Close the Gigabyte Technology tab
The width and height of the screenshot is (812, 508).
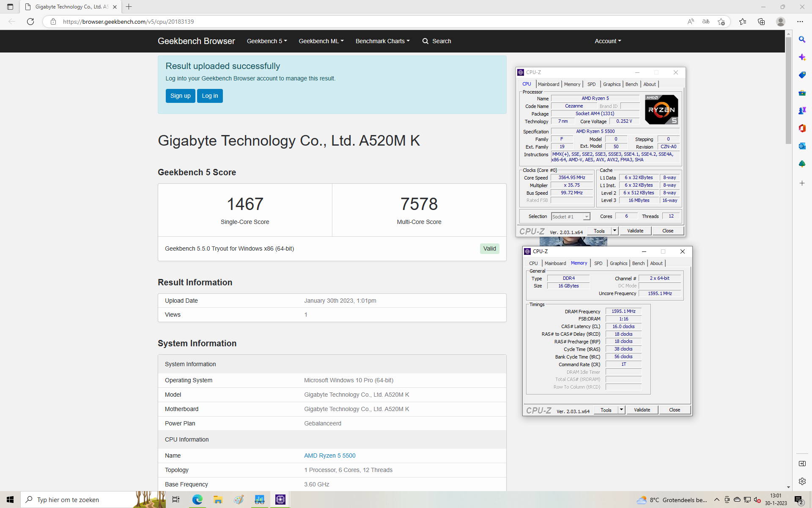[115, 7]
